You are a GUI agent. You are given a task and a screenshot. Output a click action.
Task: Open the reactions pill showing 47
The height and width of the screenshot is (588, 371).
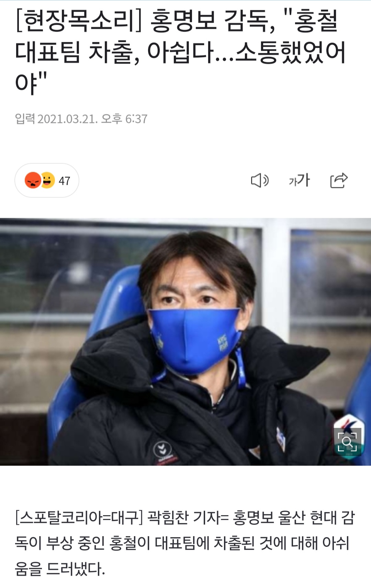coord(47,180)
